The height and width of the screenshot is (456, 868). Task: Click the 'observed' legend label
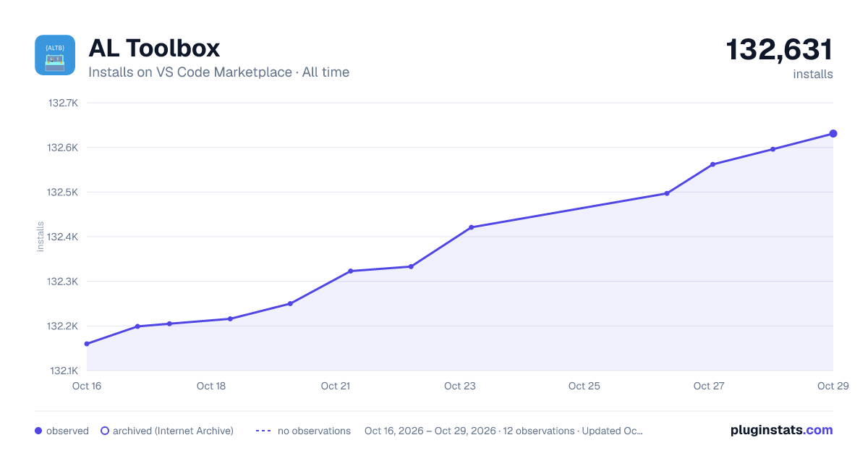tap(67, 431)
